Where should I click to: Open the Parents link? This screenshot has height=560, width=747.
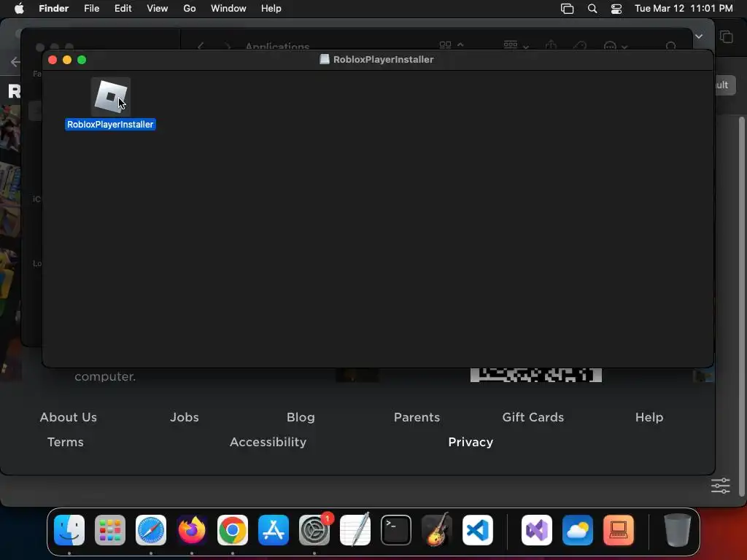417,417
